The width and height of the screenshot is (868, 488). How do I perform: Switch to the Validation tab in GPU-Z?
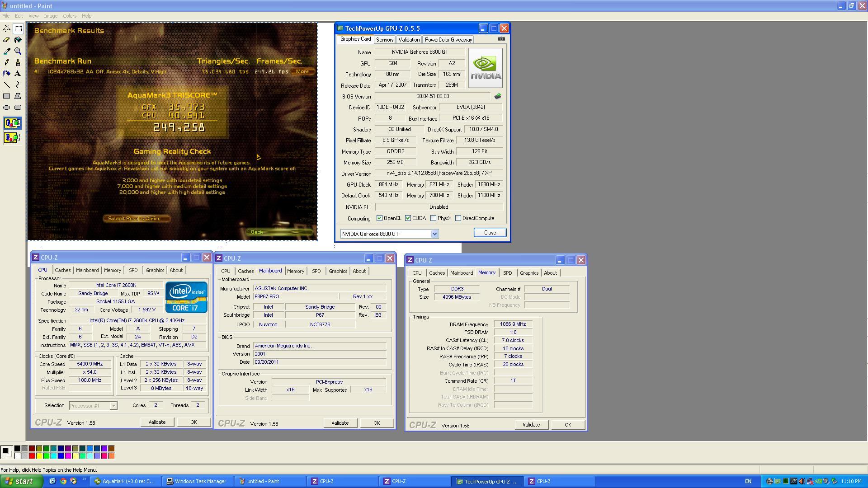point(409,40)
